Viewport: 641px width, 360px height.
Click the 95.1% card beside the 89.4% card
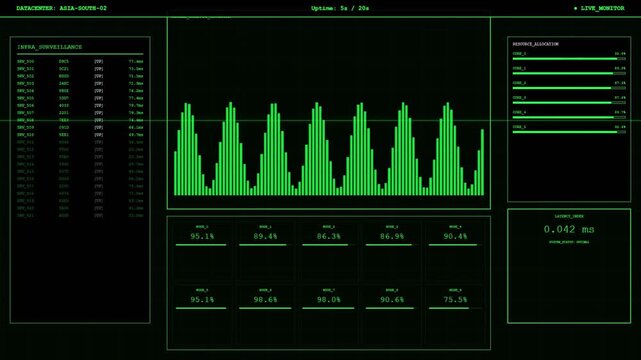click(202, 251)
